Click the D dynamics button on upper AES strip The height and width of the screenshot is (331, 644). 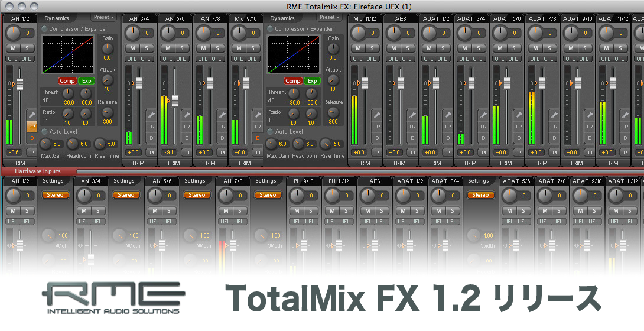click(x=412, y=138)
